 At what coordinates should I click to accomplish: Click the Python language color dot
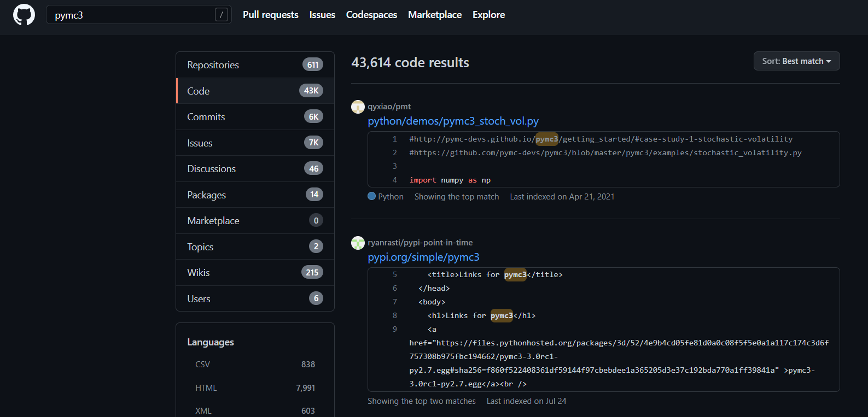click(x=372, y=196)
